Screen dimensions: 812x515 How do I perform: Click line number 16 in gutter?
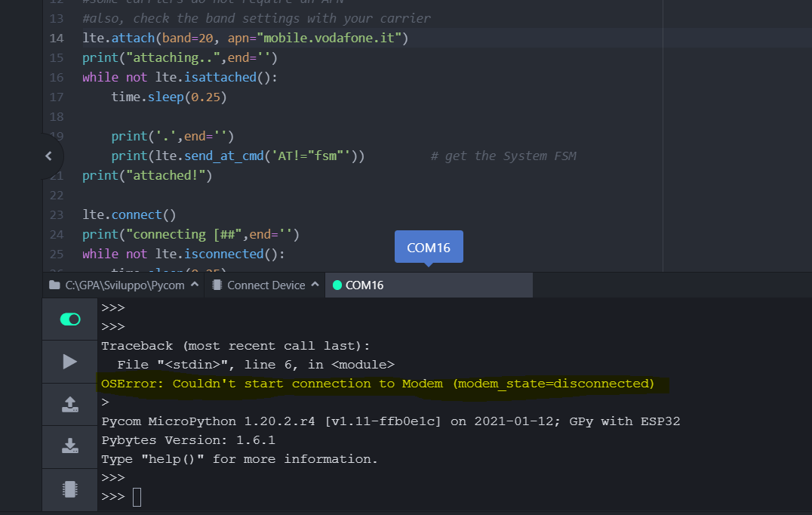[57, 78]
